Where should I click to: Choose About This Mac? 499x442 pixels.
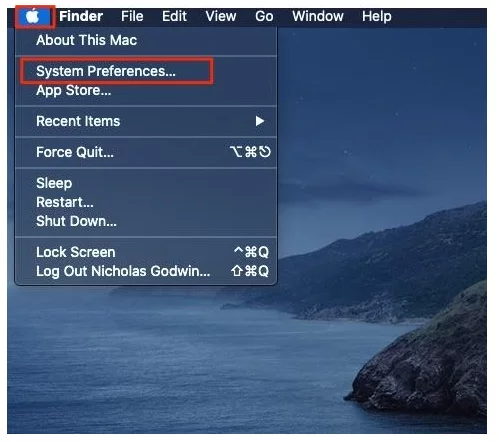(x=146, y=40)
